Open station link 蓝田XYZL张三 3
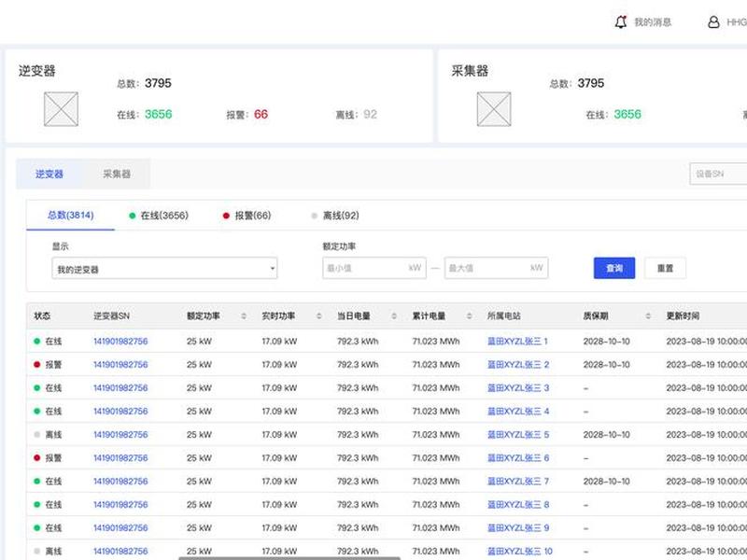The width and height of the screenshot is (747, 560). click(518, 388)
